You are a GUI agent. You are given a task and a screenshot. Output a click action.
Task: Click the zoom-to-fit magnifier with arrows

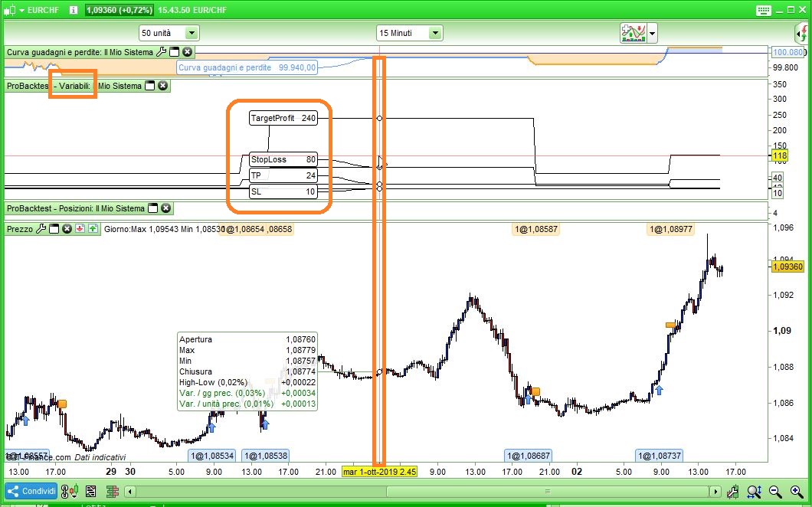click(x=754, y=491)
